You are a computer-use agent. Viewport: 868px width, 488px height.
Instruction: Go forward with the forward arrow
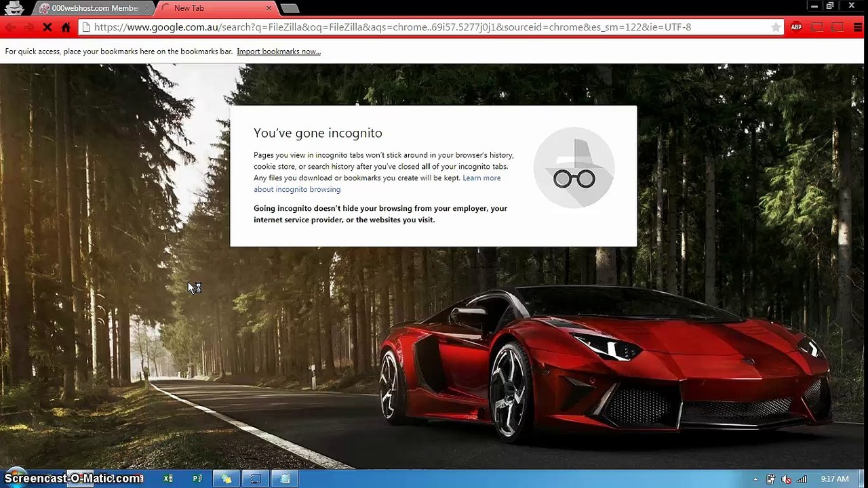(28, 27)
